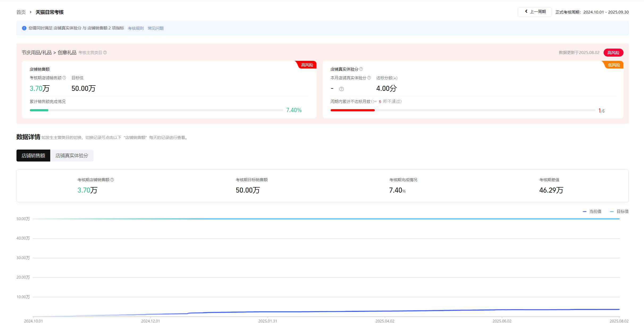
Task: Click question icon next to dash score value
Action: pyautogui.click(x=342, y=89)
